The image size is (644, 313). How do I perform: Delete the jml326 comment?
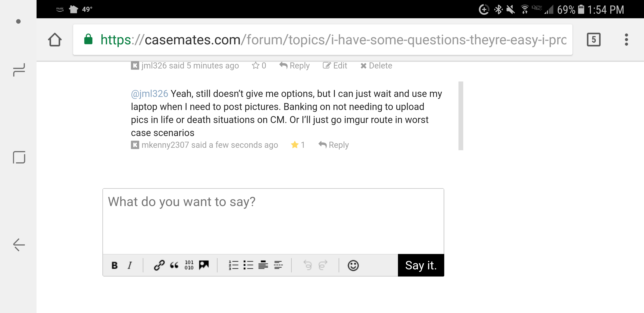point(376,66)
